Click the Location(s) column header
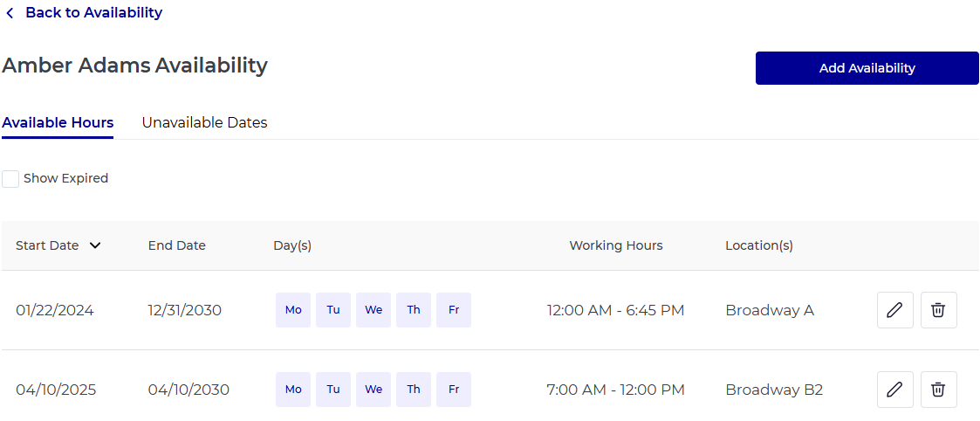This screenshot has height=421, width=980. (x=759, y=245)
